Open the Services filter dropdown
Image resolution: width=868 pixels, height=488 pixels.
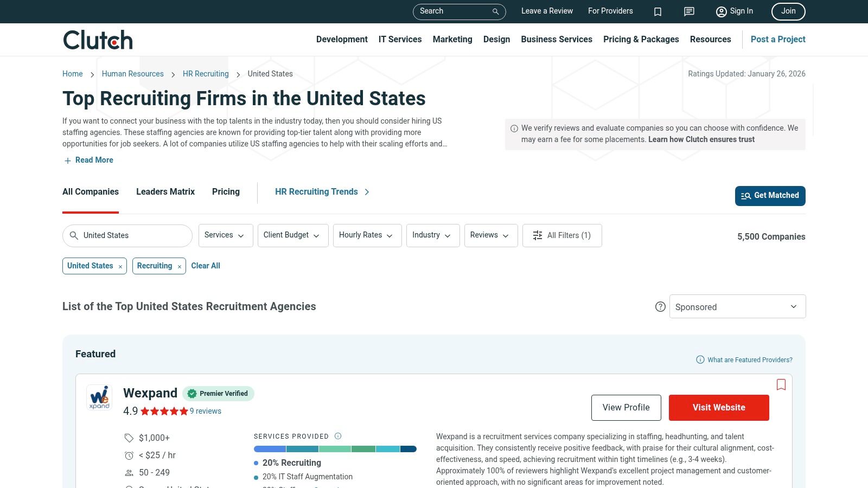pyautogui.click(x=225, y=235)
